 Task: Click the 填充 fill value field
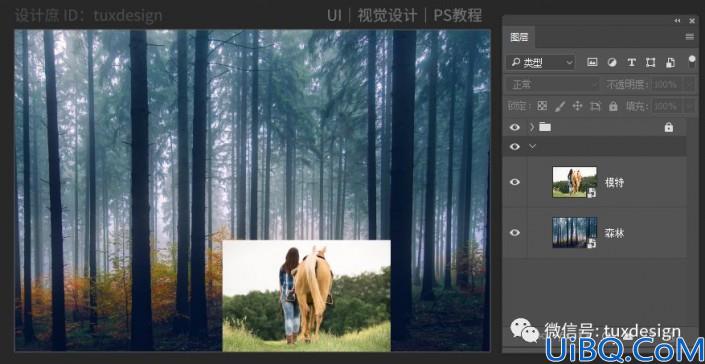(667, 106)
